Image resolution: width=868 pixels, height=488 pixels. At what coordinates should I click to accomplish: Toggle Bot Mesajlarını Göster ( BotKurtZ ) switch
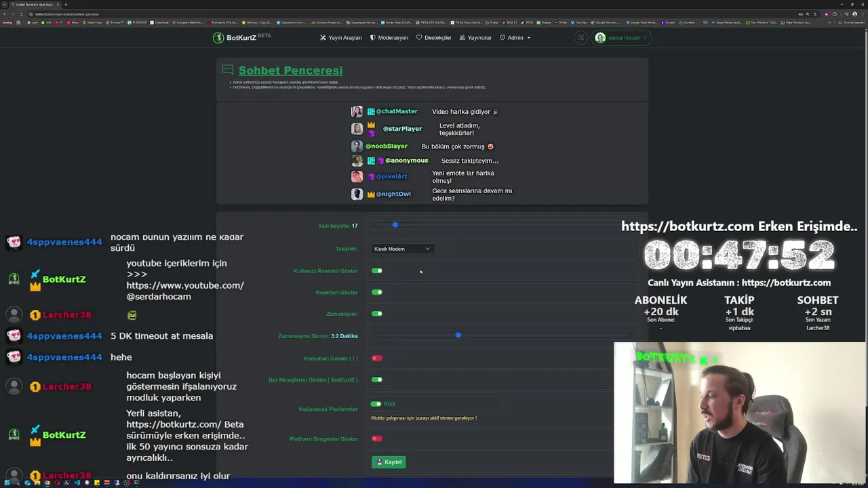tap(377, 380)
